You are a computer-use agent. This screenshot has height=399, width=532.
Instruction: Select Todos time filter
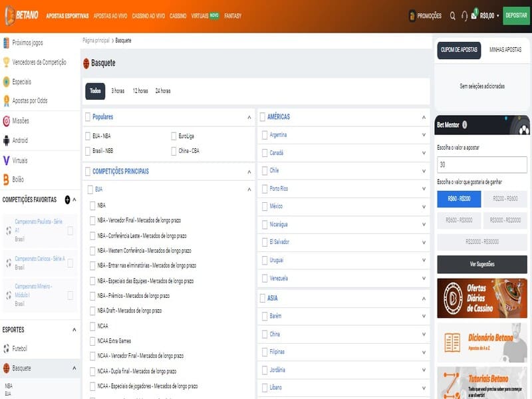pyautogui.click(x=95, y=91)
